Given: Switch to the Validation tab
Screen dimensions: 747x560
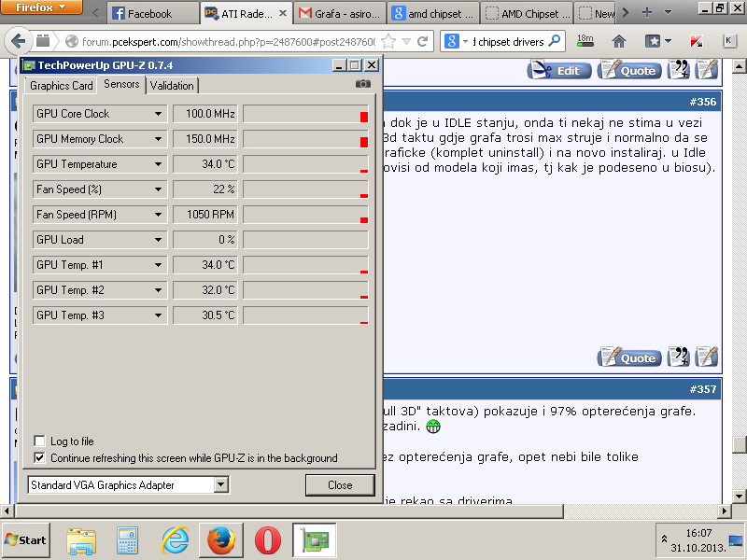Looking at the screenshot, I should pos(172,85).
